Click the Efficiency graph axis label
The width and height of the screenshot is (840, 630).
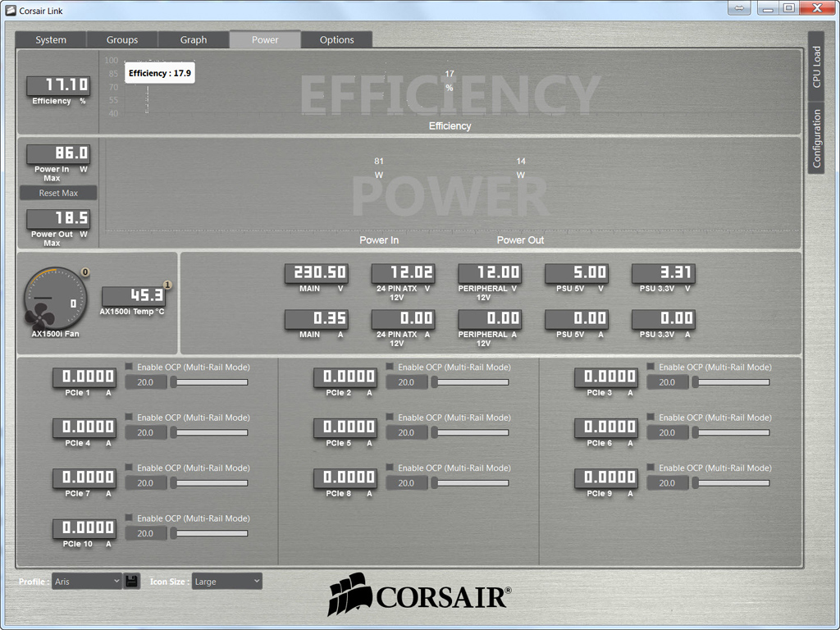point(450,126)
